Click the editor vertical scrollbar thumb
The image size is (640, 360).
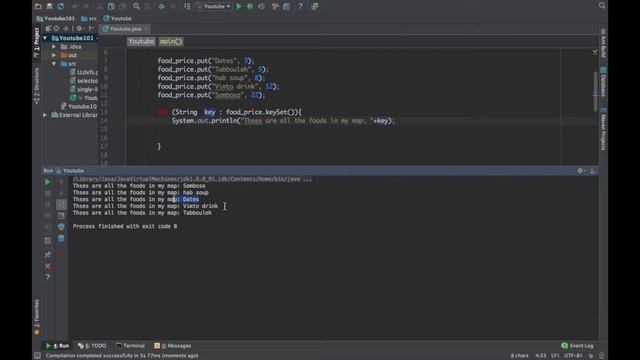pos(596,91)
